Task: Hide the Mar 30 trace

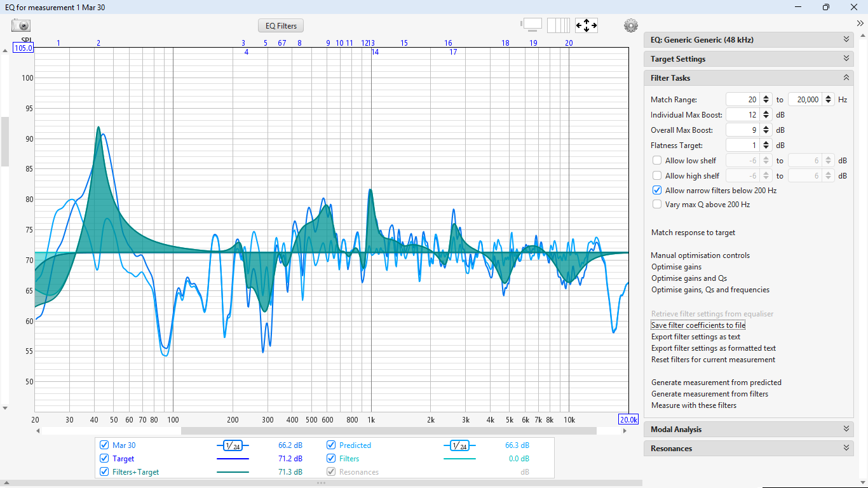Action: [x=105, y=445]
